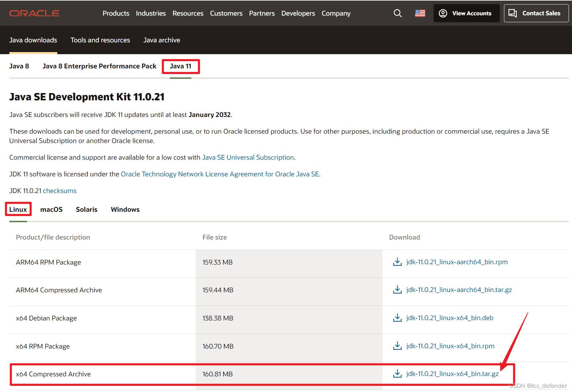Click the Product/file description column header
Screen dimensions: 572x392
tap(53, 237)
